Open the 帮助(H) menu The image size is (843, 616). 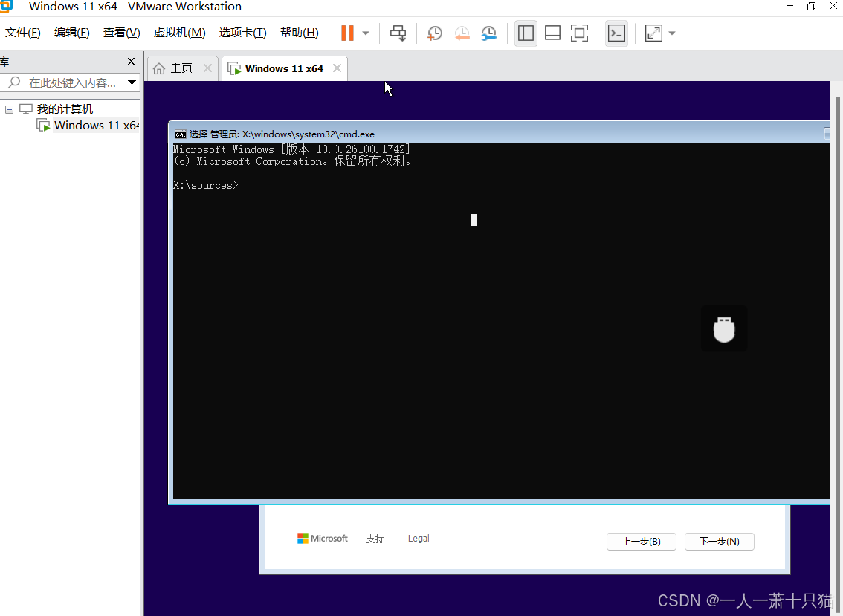[x=300, y=33]
